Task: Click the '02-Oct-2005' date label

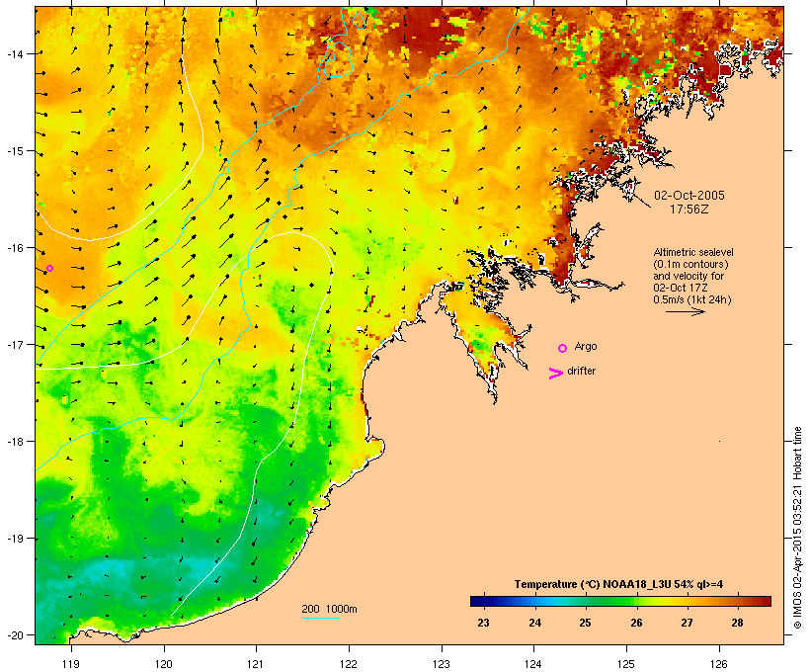Action: (x=689, y=196)
